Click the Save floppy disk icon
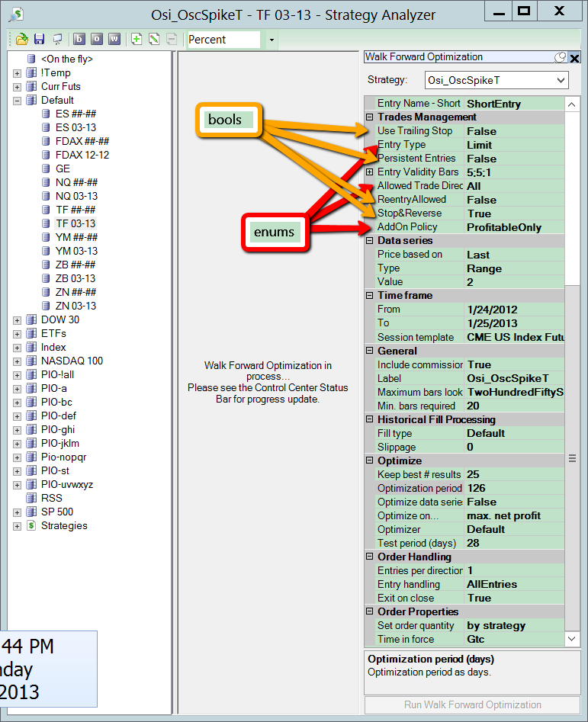Viewport: 588px width, 722px height. point(40,40)
